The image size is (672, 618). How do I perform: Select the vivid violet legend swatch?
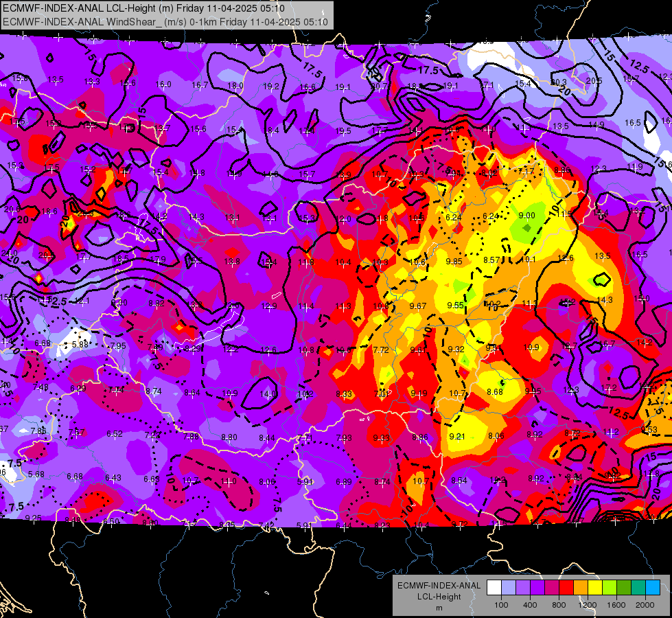click(x=537, y=588)
